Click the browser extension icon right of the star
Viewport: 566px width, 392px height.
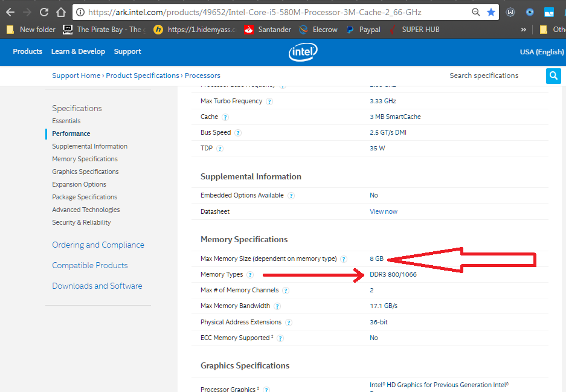tap(510, 12)
